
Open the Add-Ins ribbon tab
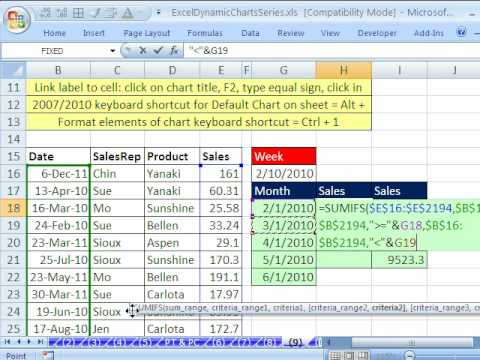click(429, 33)
